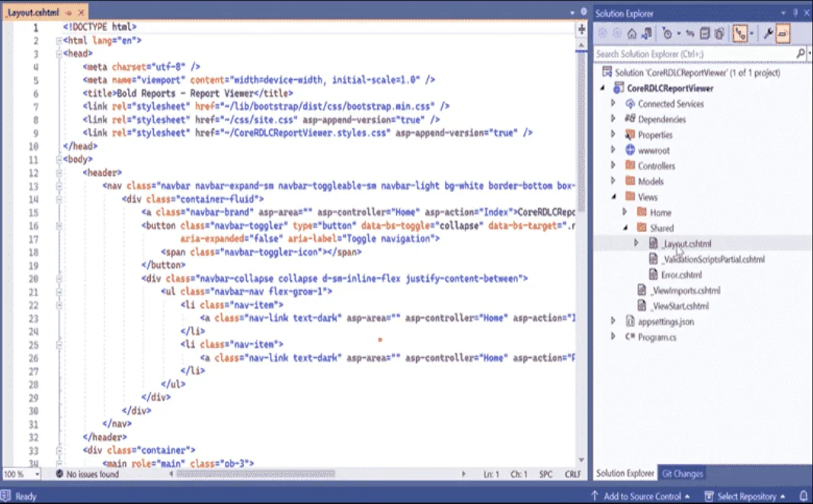Click the horizontal scrollbar thumb of the editor
Image resolution: width=813 pixels, height=504 pixels.
click(x=255, y=474)
